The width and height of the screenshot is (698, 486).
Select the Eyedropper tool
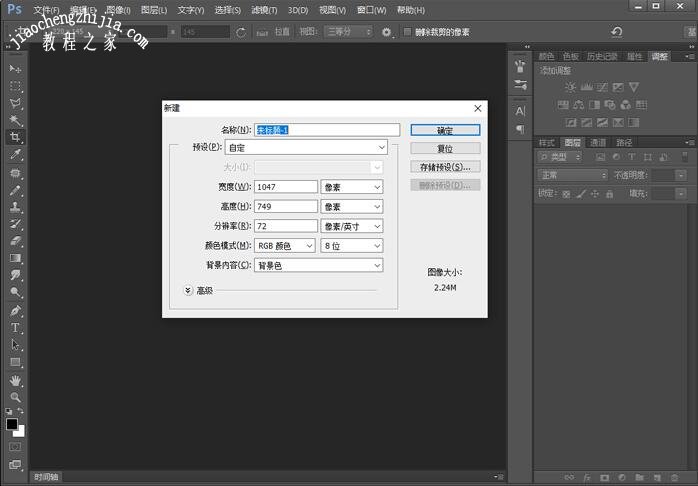(x=15, y=155)
